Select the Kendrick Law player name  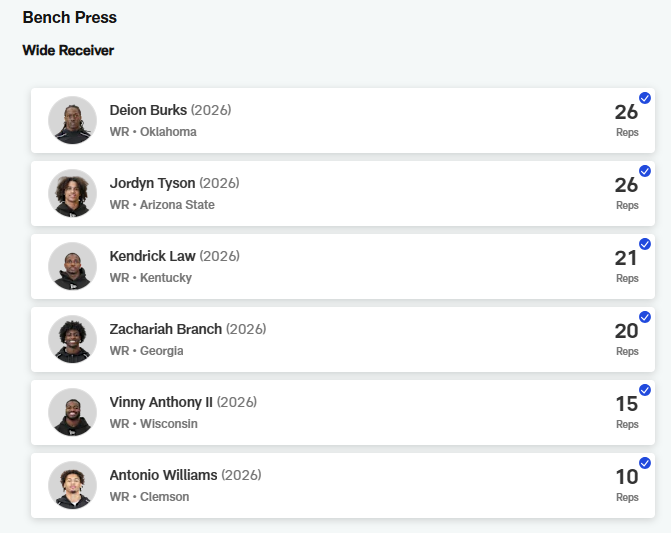[152, 256]
